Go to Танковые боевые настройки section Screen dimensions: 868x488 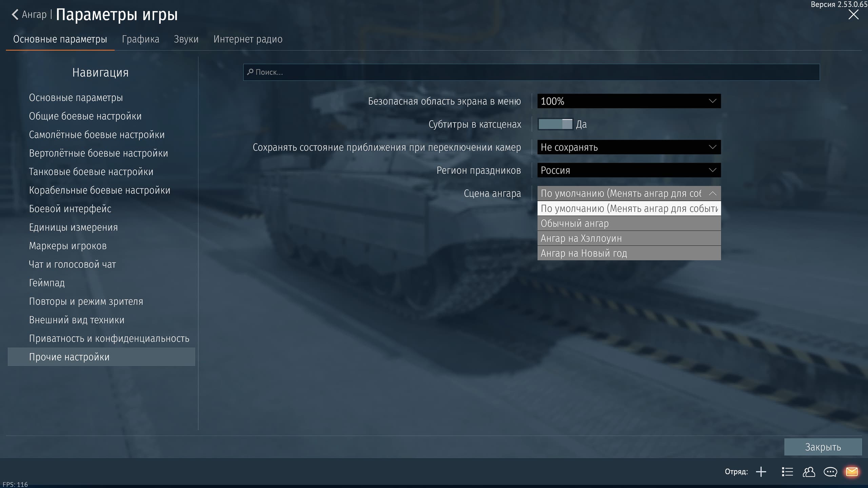[91, 172]
